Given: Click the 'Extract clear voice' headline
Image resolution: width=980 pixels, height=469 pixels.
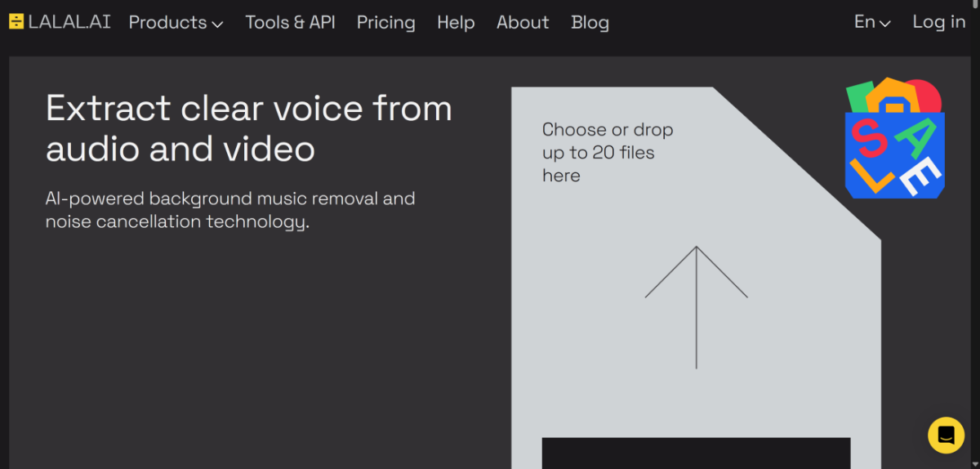Looking at the screenshot, I should point(248,129).
